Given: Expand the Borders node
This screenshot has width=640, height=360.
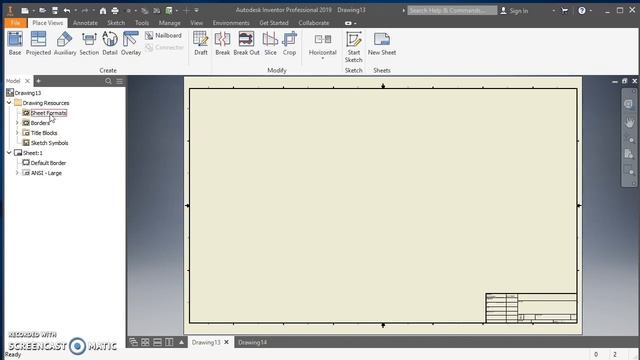Looking at the screenshot, I should click(17, 122).
